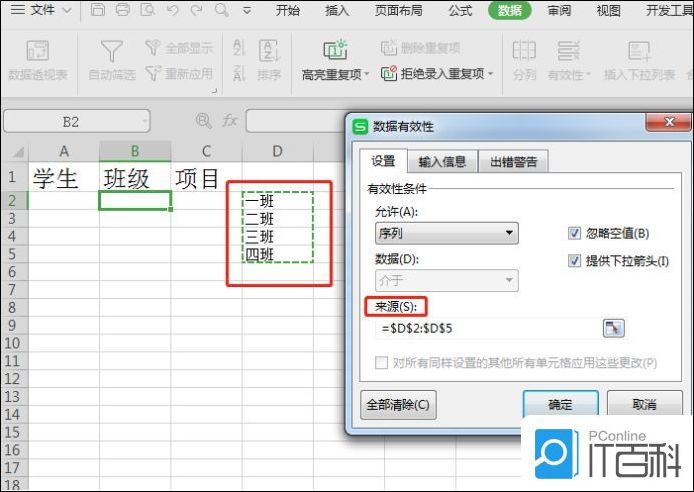Select row 8 header
694x492 pixels.
tap(13, 308)
